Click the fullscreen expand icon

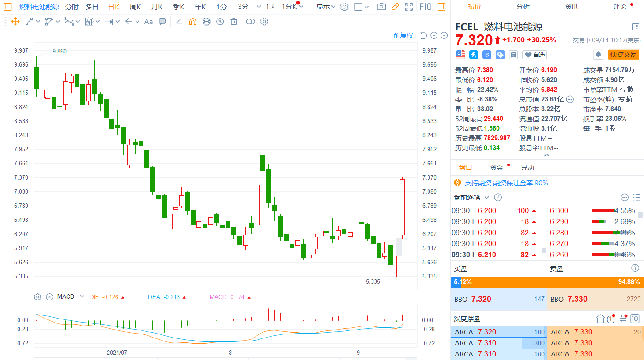(x=409, y=7)
